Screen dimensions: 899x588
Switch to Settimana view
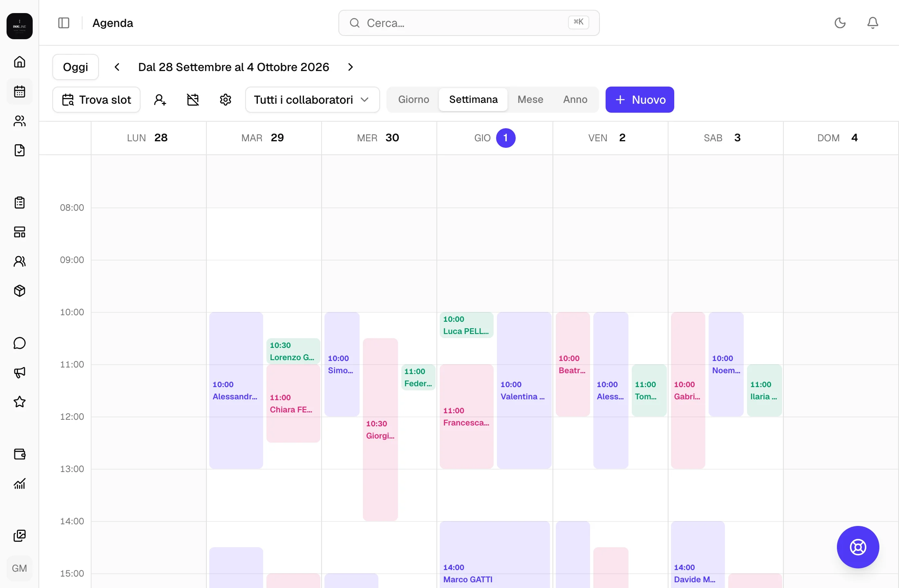pos(473,100)
